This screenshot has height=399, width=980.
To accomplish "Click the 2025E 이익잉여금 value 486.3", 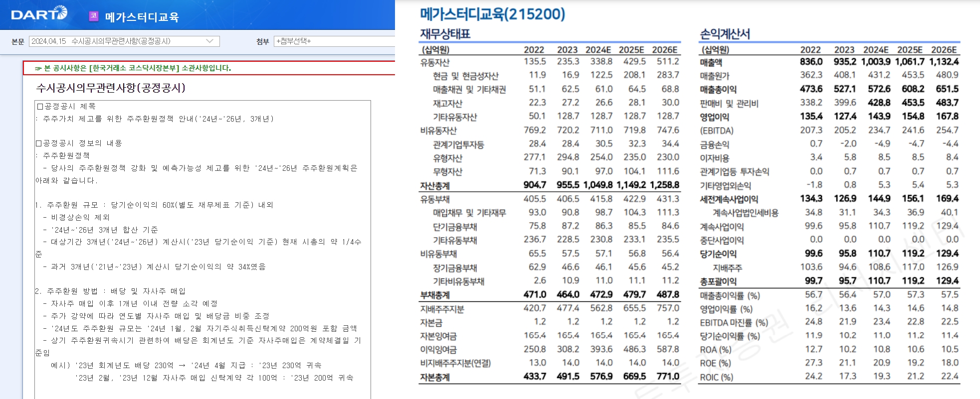I will (634, 349).
